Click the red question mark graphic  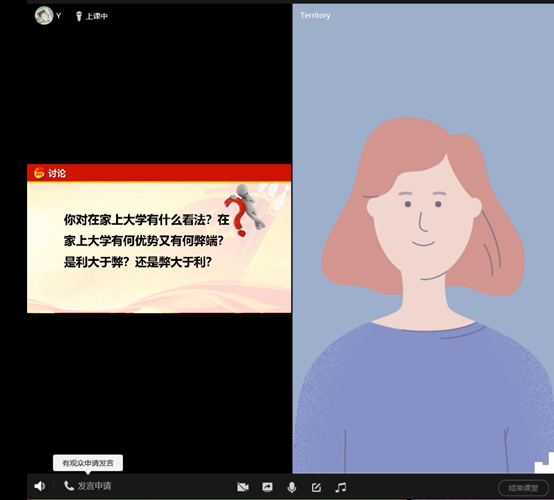coord(236,216)
